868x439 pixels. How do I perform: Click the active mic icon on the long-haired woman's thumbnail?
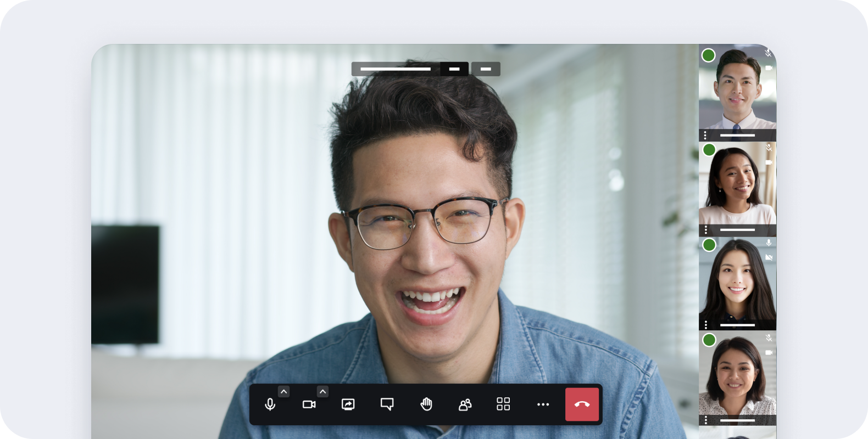click(769, 243)
